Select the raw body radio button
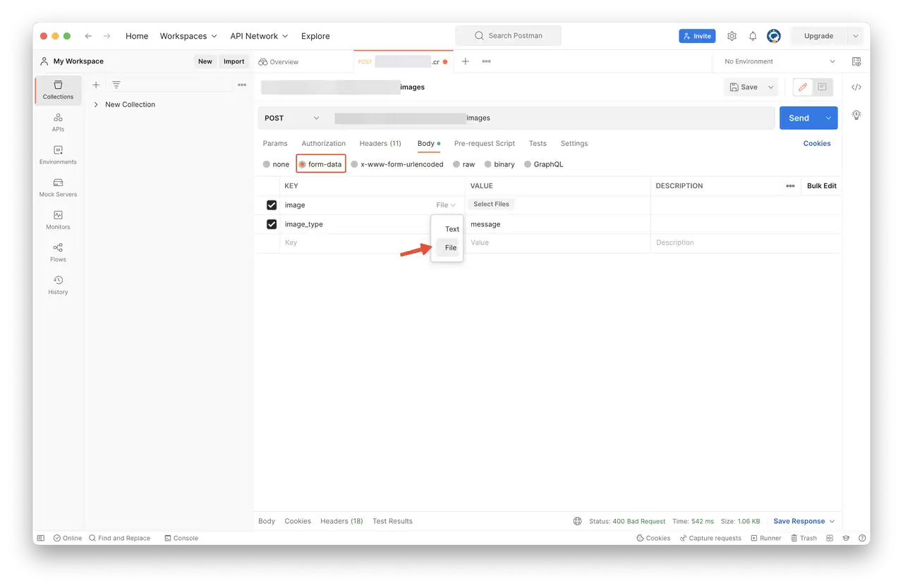 click(x=464, y=164)
